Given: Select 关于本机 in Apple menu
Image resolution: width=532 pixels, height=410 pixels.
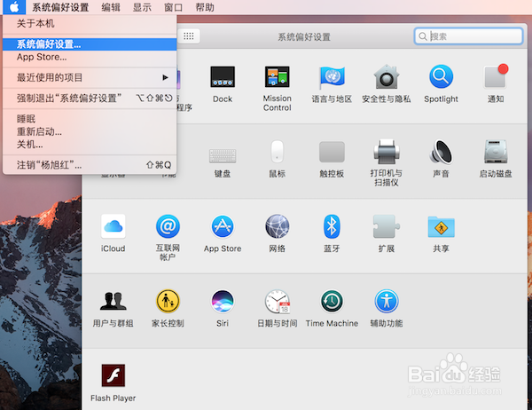Looking at the screenshot, I should 90,23.
